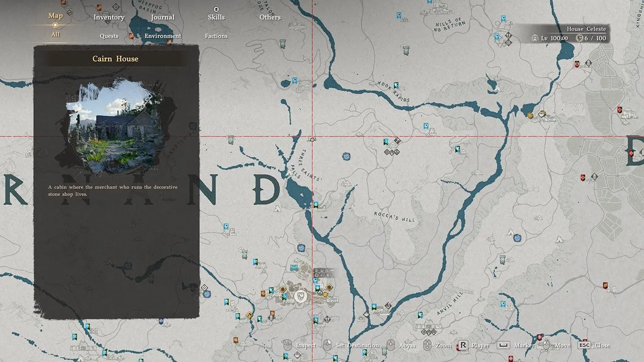Click the white shield town emblem

click(x=300, y=296)
